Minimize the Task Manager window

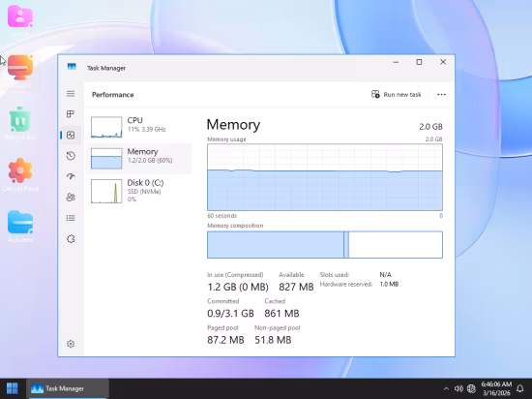point(396,62)
